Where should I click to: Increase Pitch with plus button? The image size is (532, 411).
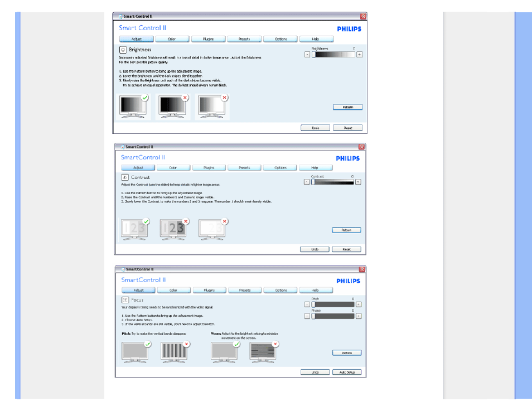(x=359, y=304)
